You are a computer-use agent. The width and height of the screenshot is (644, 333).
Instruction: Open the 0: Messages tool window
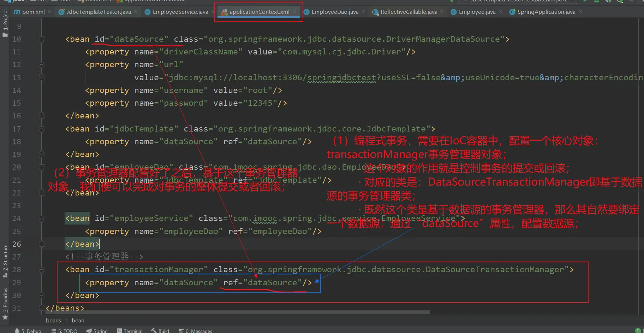coord(195,331)
